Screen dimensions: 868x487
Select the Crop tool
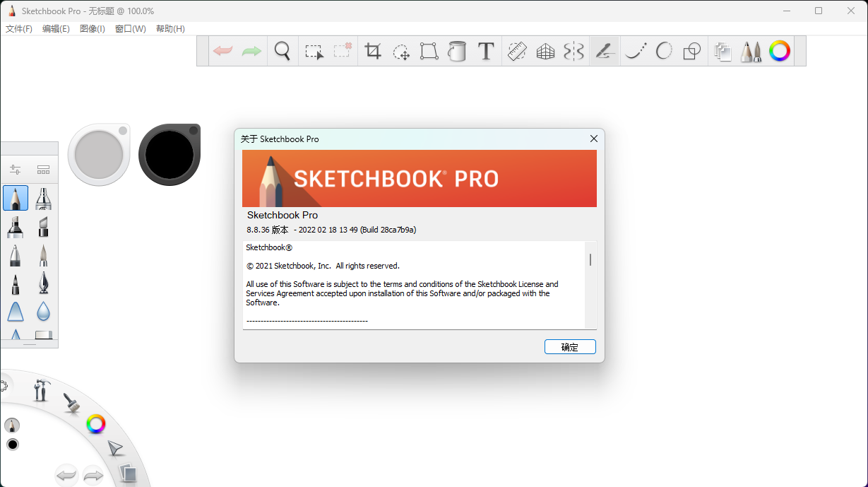[x=373, y=51]
